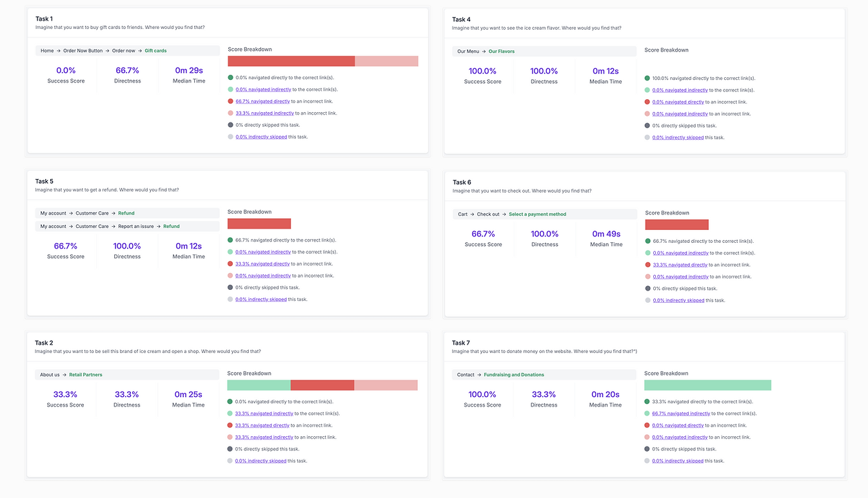Open Task 6's '0.0% indirectly skipped' link
This screenshot has height=498, width=868.
[678, 300]
